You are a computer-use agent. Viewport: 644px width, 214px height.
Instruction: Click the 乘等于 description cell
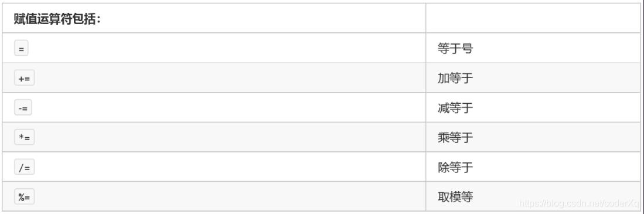(x=533, y=137)
